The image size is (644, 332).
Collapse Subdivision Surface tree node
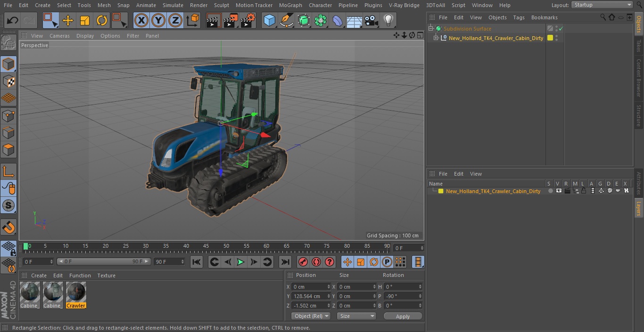(x=430, y=29)
